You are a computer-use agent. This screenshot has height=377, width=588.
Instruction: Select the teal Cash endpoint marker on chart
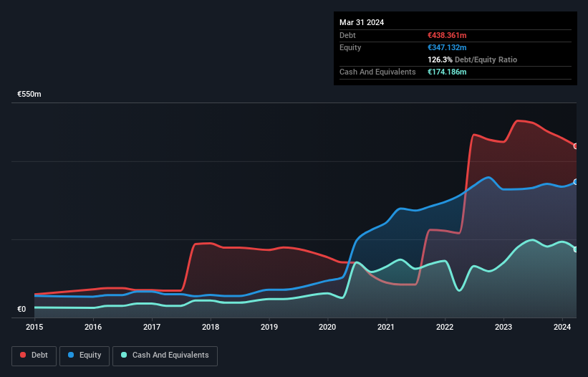click(x=576, y=249)
